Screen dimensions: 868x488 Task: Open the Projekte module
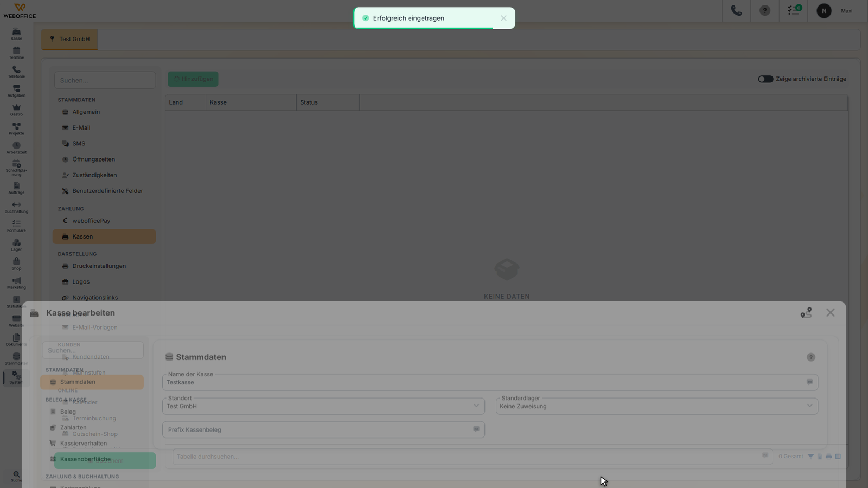pyautogui.click(x=16, y=129)
